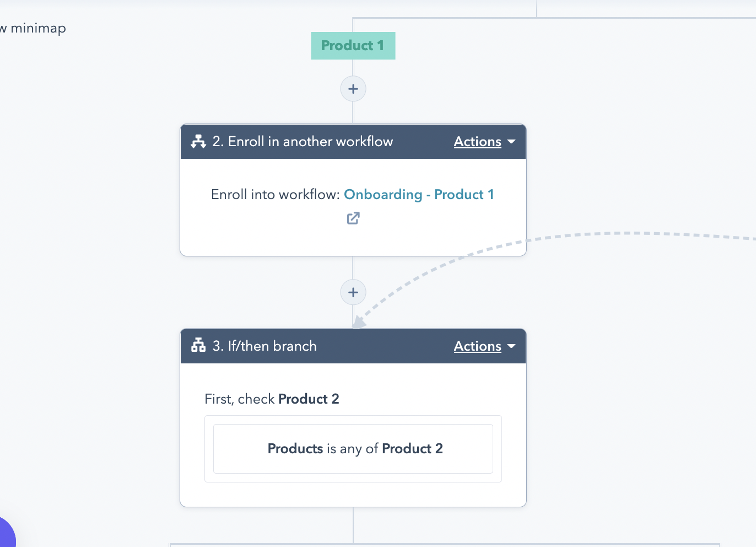Click the plus icon between step 2 and step 3
Viewport: 756px width, 547px height.
click(353, 292)
